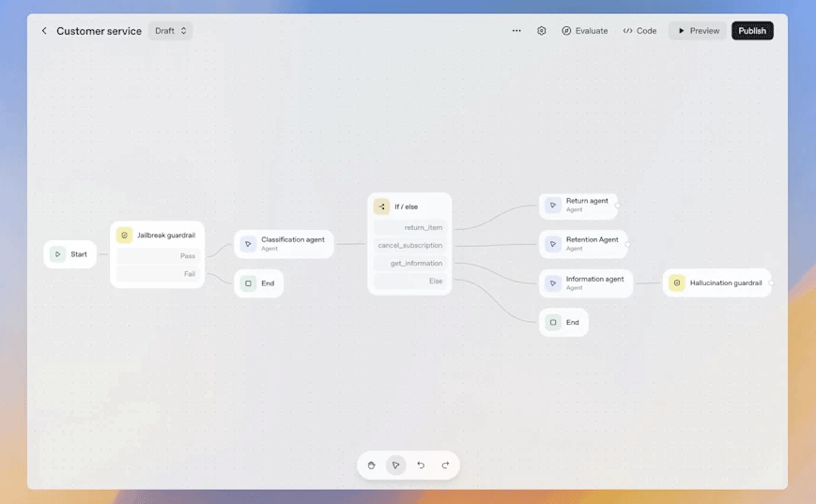The width and height of the screenshot is (816, 504).
Task: Select the Classification agent node
Action: [x=284, y=244]
